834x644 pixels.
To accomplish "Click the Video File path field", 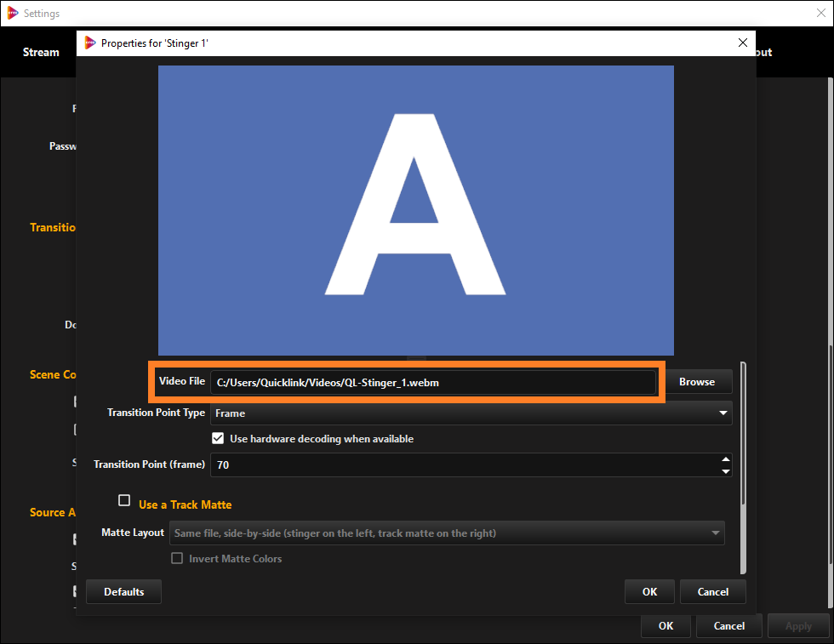I will pyautogui.click(x=434, y=383).
